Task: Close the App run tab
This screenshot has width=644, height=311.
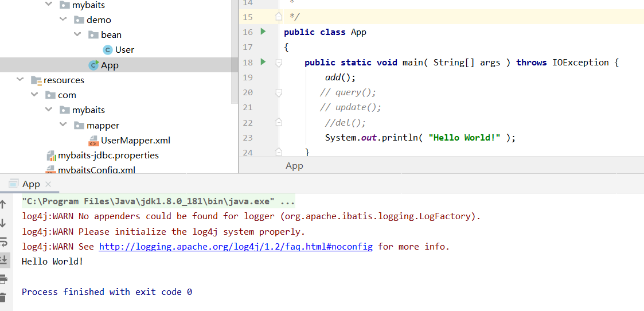Action: tap(48, 184)
